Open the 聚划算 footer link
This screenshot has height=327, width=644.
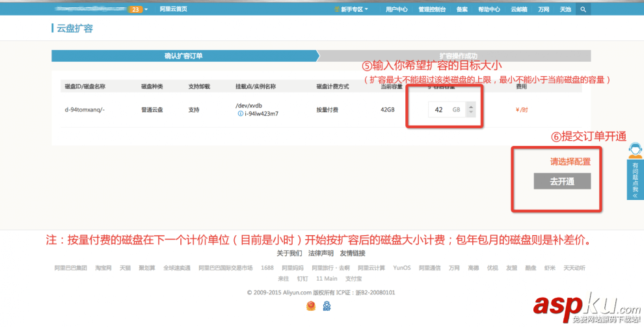(146, 268)
